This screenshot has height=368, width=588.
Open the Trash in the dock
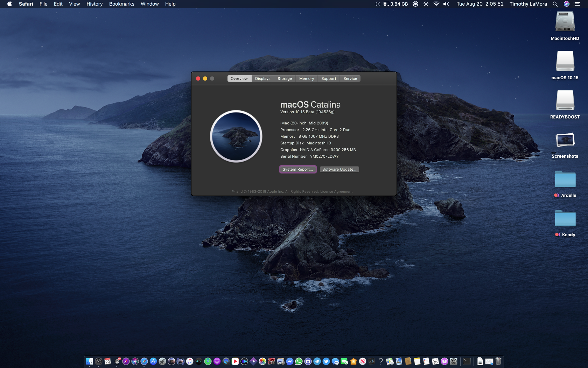[498, 361]
